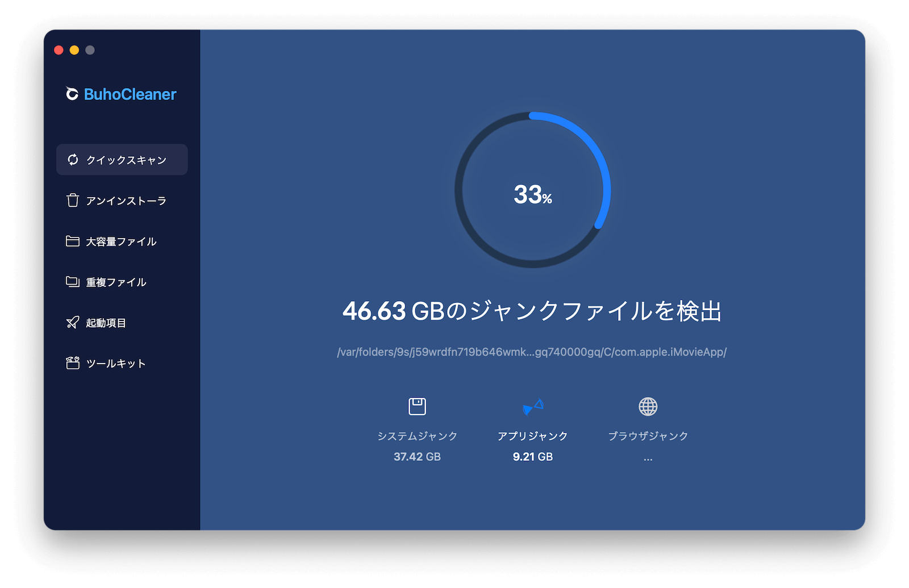Click the startup items rocket icon
The image size is (909, 588).
73,323
